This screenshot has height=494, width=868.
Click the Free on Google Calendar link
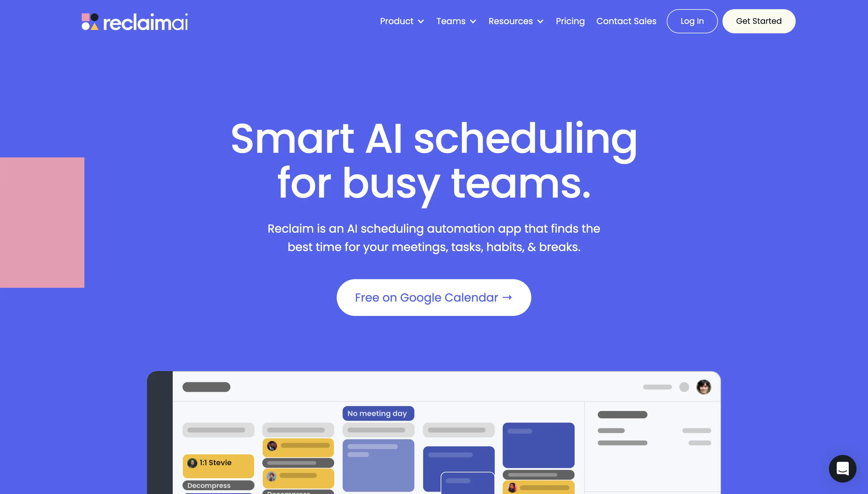pos(434,297)
